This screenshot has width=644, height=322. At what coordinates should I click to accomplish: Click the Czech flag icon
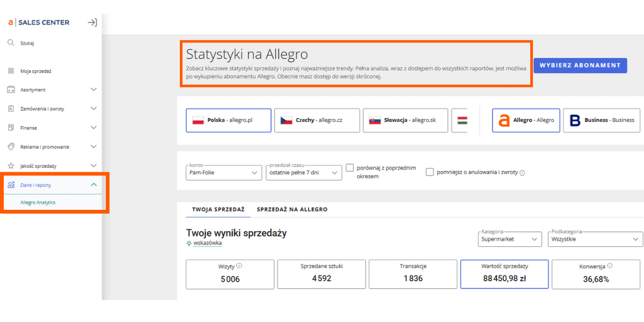286,120
